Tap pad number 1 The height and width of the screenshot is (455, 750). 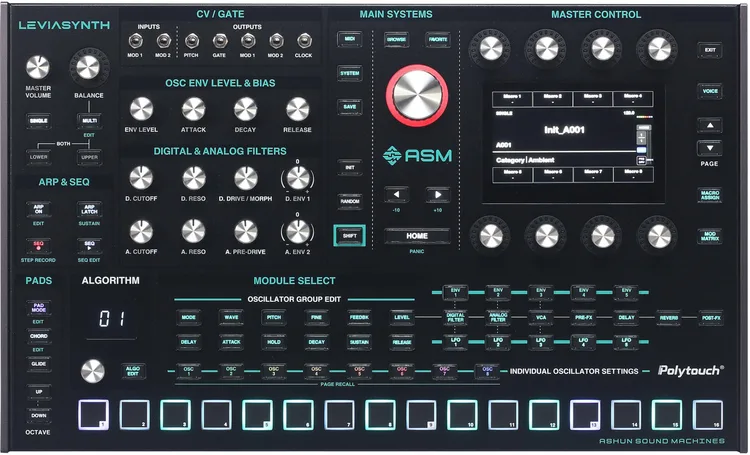[x=93, y=411]
